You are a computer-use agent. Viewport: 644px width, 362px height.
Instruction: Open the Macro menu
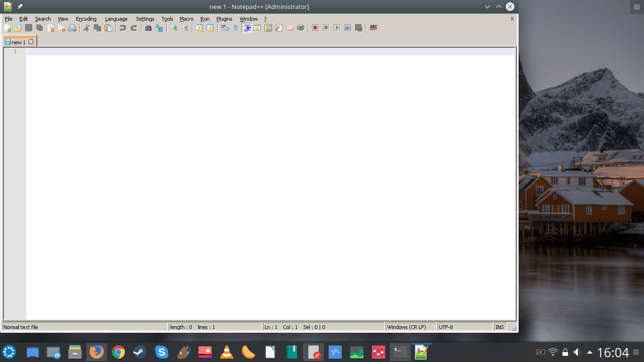[x=187, y=19]
